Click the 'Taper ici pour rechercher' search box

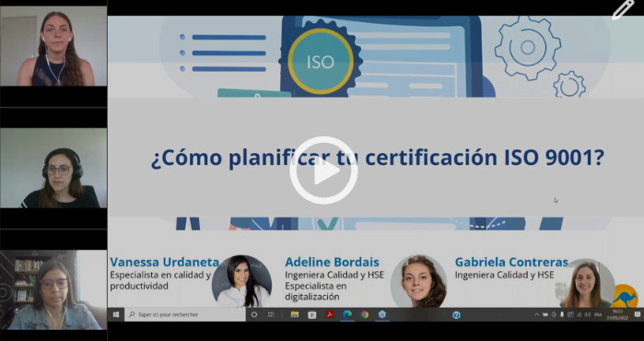pyautogui.click(x=185, y=314)
